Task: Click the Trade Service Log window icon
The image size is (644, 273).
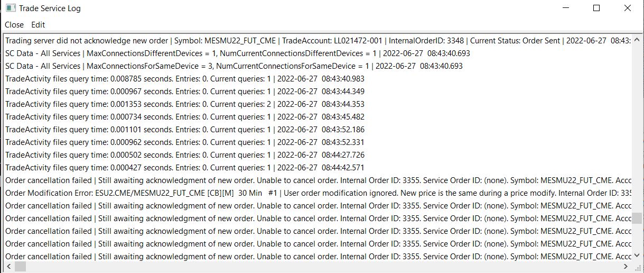Action: (10, 8)
